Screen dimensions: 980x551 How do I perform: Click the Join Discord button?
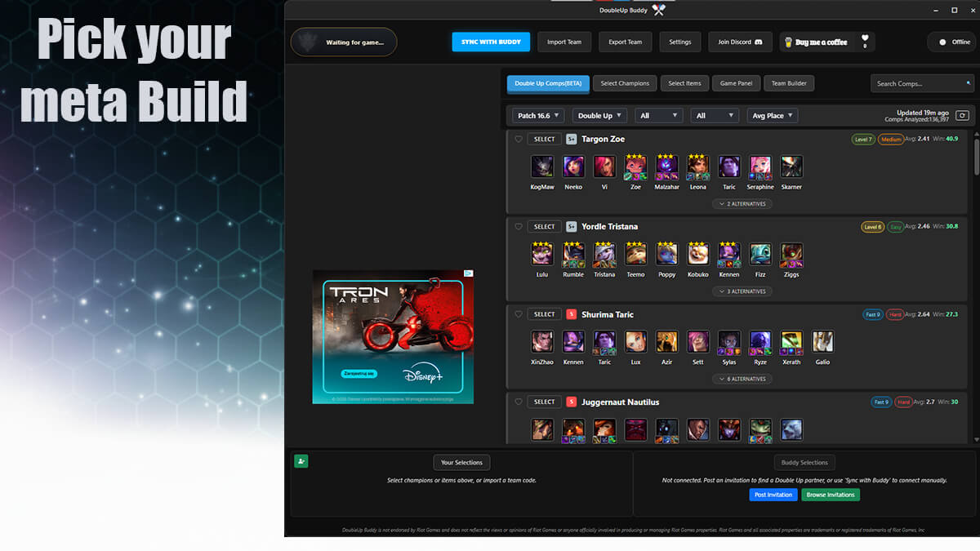pyautogui.click(x=741, y=42)
